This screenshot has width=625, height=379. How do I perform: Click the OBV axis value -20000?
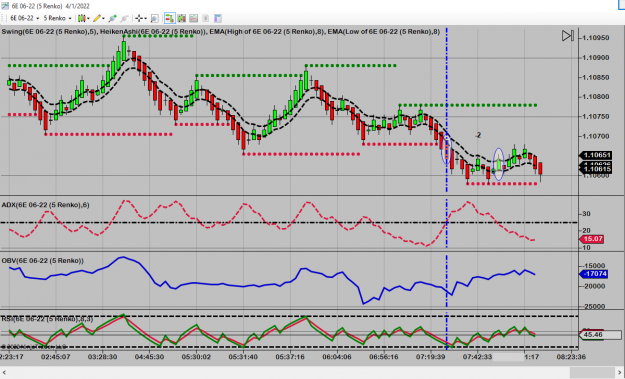point(594,286)
